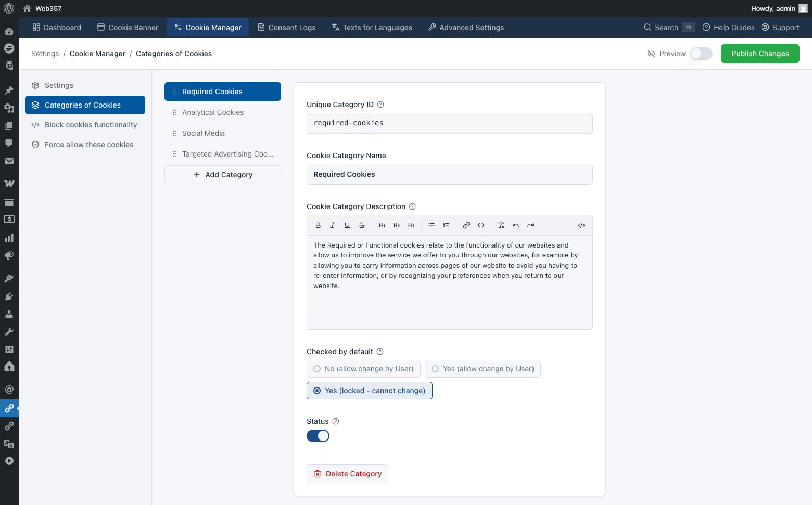Insert a link in the description
The width and height of the screenshot is (812, 505).
[466, 225]
